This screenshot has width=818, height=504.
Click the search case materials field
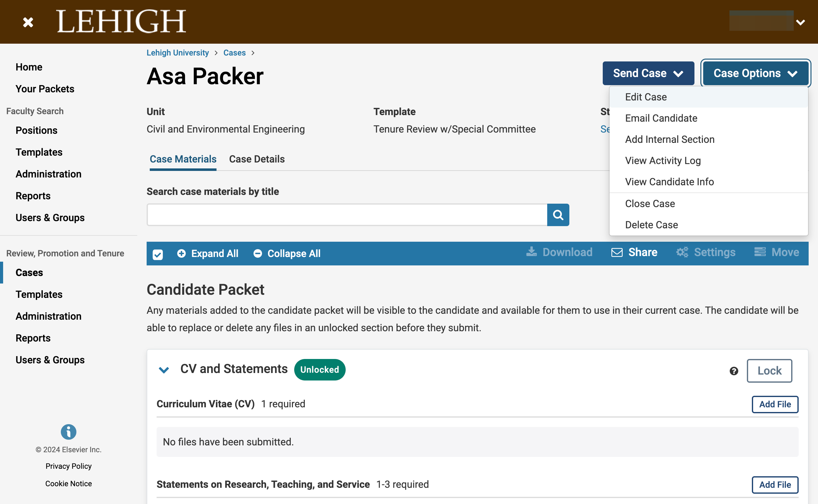[x=347, y=215]
